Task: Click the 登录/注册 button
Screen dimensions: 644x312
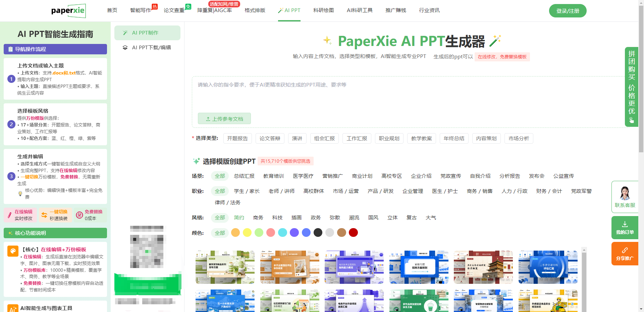Action: pos(568,11)
